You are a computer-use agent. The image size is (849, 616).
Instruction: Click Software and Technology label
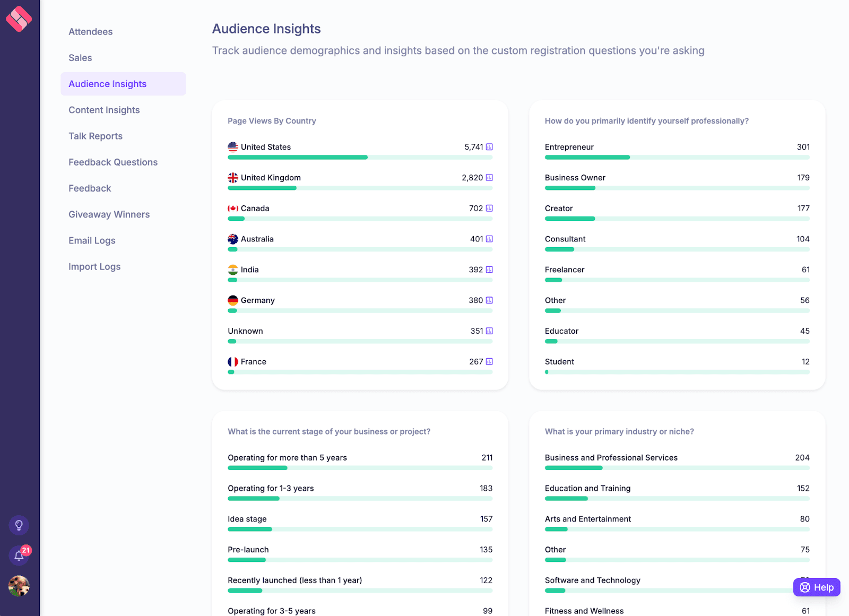[592, 580]
